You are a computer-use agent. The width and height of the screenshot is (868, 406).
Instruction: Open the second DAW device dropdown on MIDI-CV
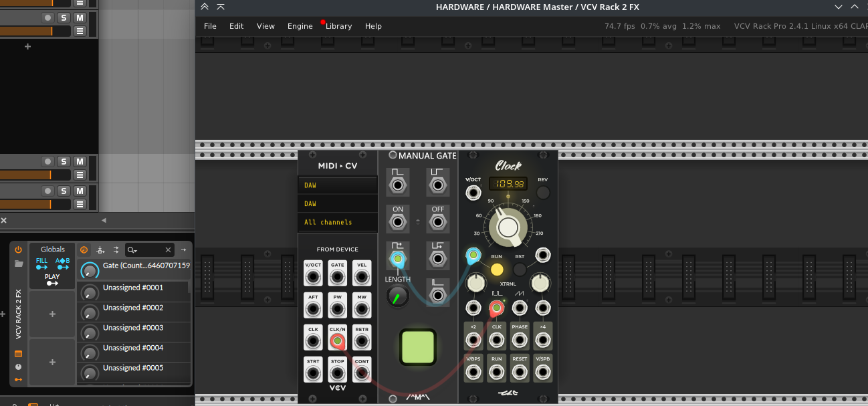click(338, 203)
